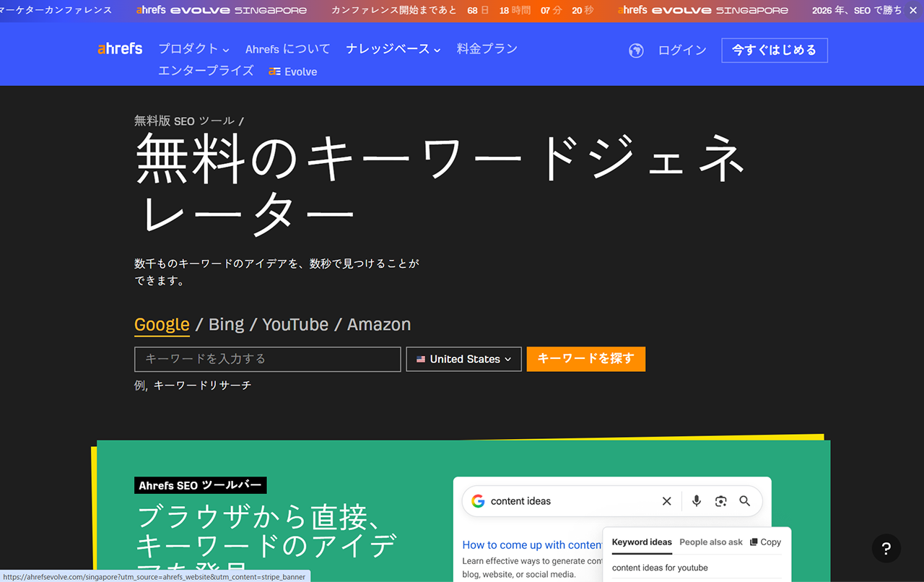Viewport: 924px width, 582px height.
Task: Open the help question mark button
Action: (x=886, y=548)
